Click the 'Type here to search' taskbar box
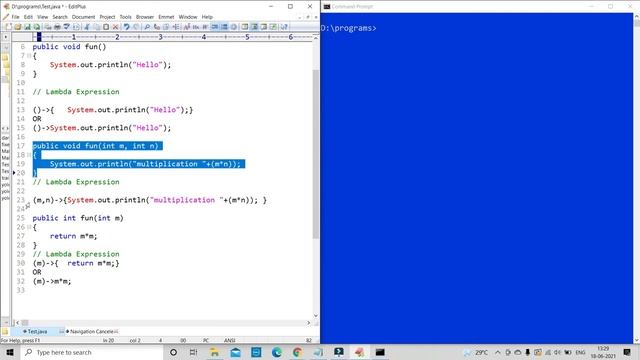 coord(92,352)
